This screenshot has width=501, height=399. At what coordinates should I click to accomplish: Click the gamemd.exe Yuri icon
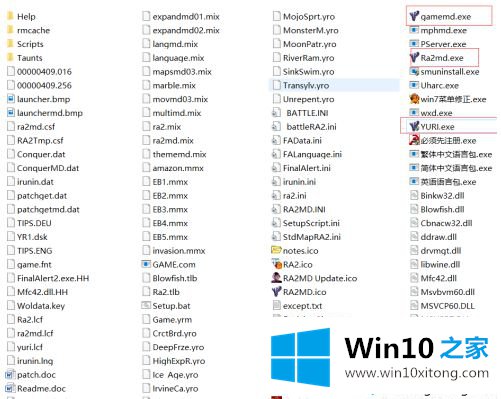pyautogui.click(x=414, y=16)
